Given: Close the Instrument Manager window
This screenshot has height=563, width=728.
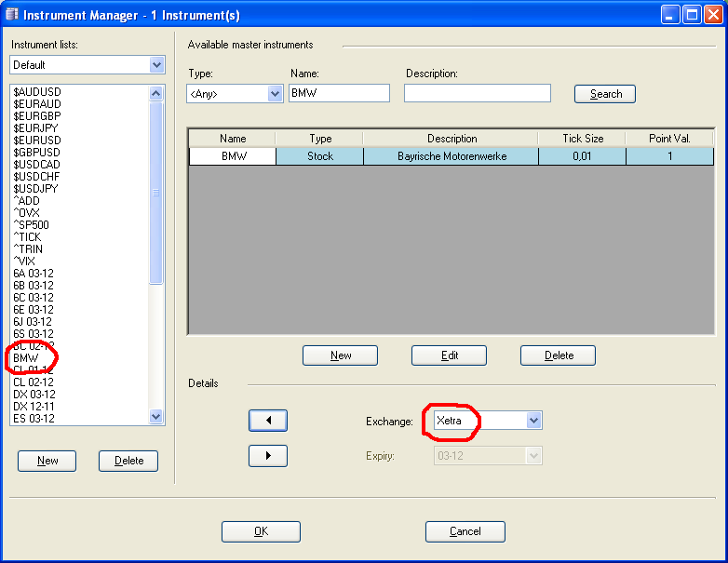Looking at the screenshot, I should (x=713, y=15).
